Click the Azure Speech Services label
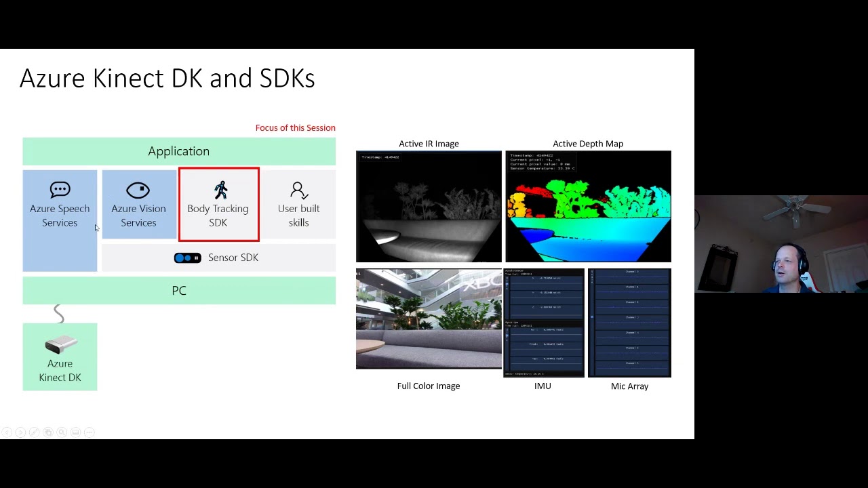868x488 pixels. pos(60,216)
